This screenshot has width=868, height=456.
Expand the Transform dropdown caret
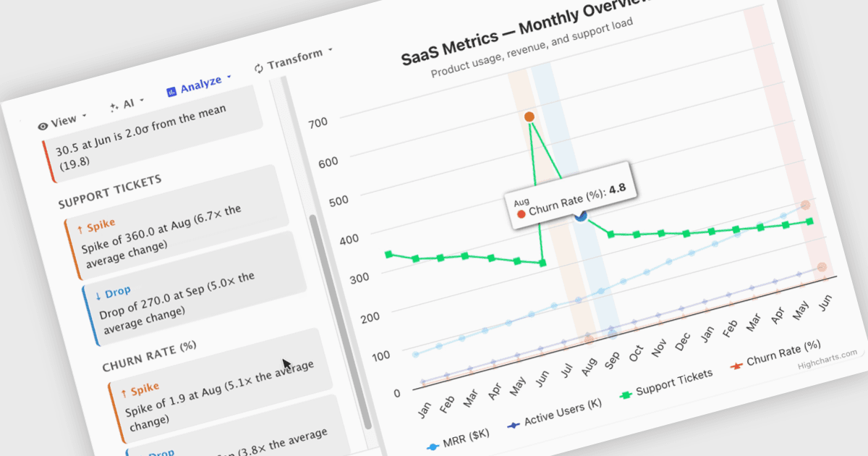pos(330,50)
